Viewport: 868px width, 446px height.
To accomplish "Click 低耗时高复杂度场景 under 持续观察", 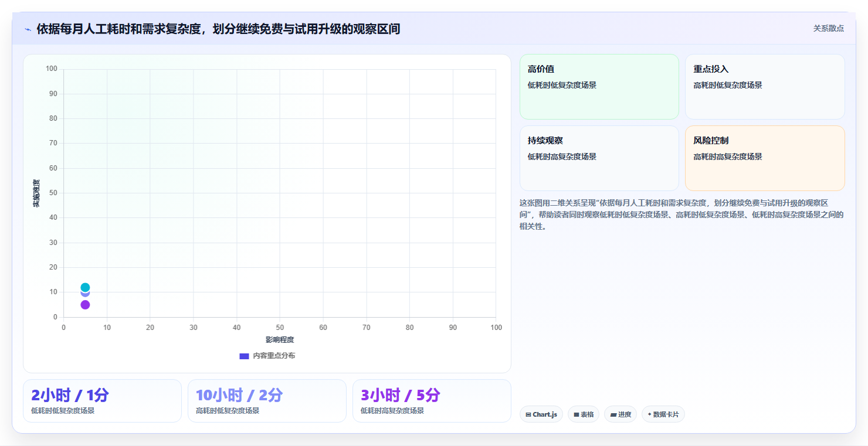I will [x=562, y=156].
